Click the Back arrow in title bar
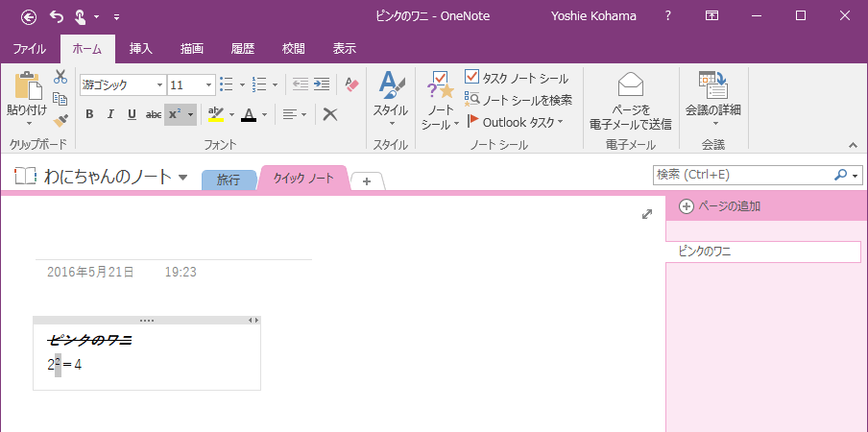 [x=29, y=16]
